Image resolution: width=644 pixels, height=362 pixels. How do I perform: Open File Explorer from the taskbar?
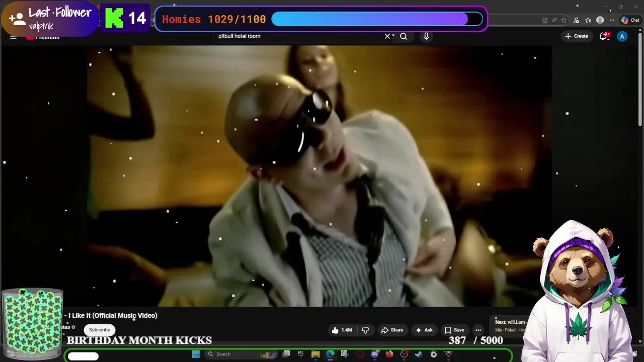click(x=315, y=354)
